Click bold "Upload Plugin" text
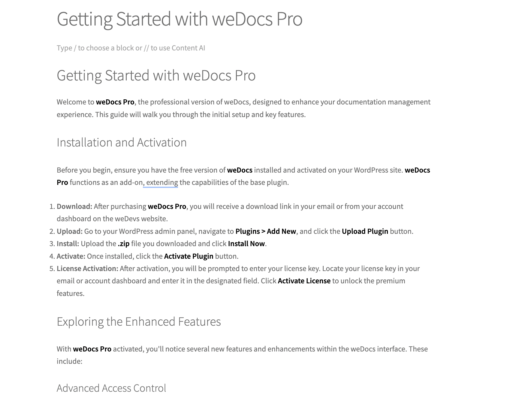The image size is (532, 398). click(x=365, y=231)
